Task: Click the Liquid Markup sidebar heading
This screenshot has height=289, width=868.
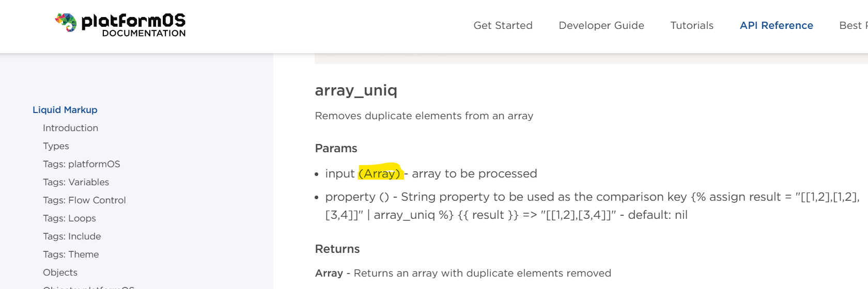Action: [65, 110]
